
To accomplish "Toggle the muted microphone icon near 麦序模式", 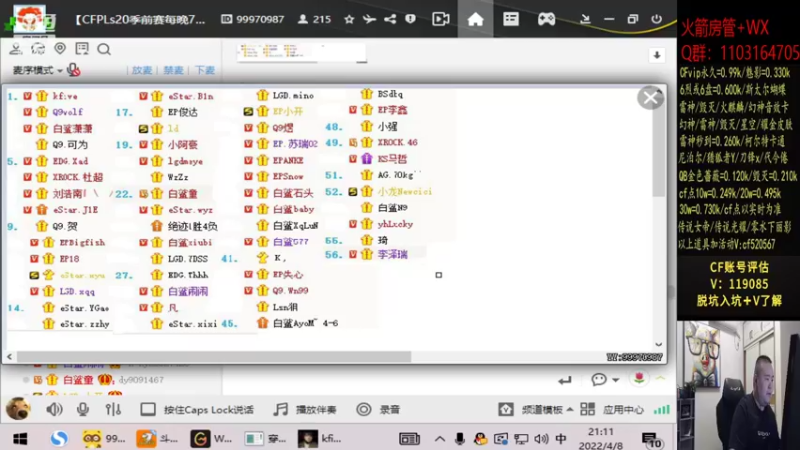I will pos(73,70).
